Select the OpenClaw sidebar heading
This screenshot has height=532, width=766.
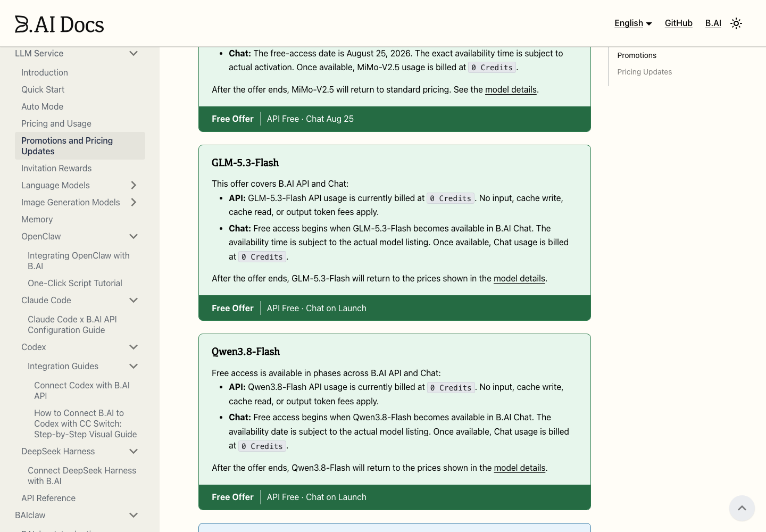[41, 236]
